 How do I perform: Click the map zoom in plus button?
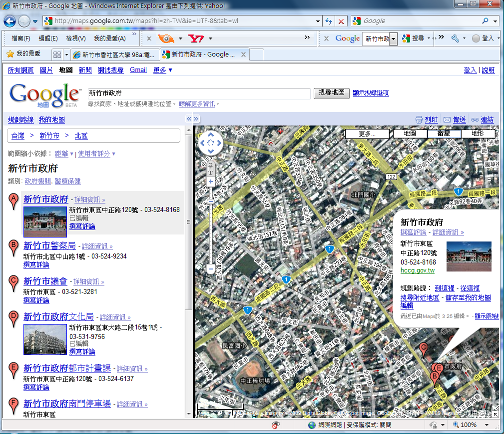(x=210, y=181)
